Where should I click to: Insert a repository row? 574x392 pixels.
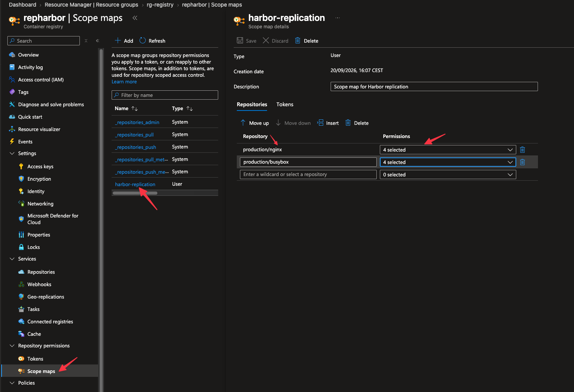click(328, 123)
